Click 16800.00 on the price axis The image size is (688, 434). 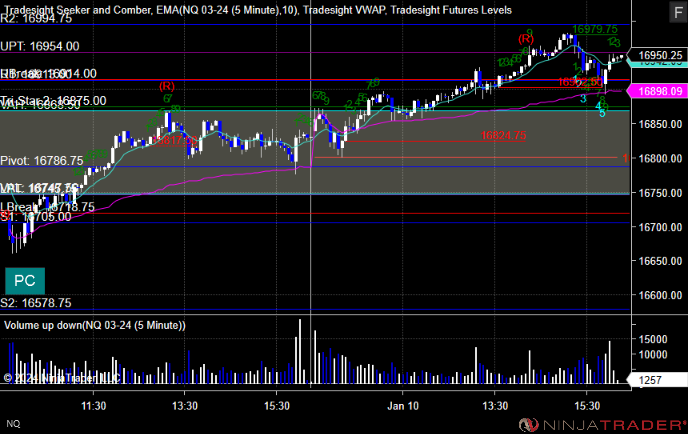point(660,158)
